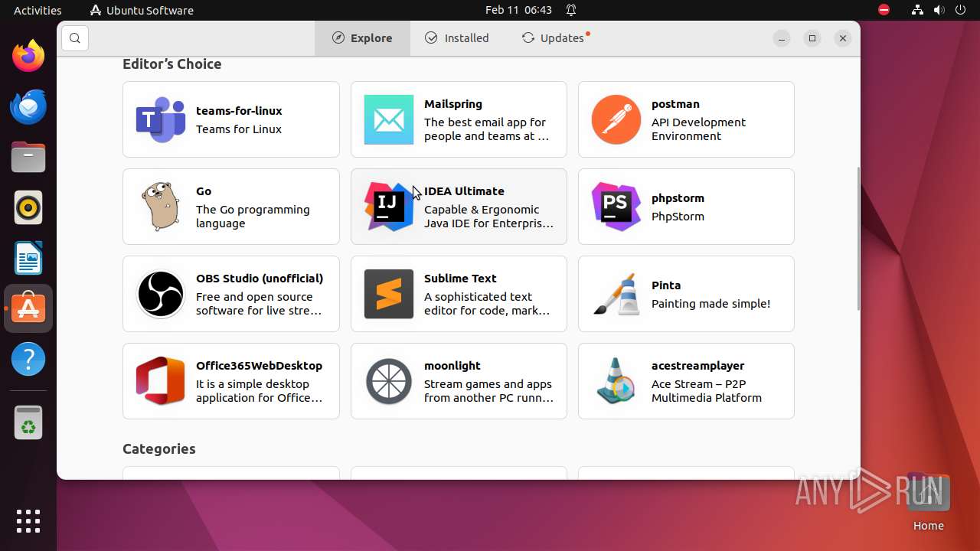Click the OBS Studio logo icon
The height and width of the screenshot is (551, 980).
(x=161, y=294)
